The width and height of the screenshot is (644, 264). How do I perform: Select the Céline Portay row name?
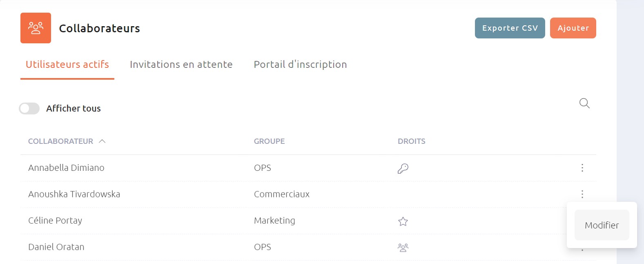[x=55, y=221]
